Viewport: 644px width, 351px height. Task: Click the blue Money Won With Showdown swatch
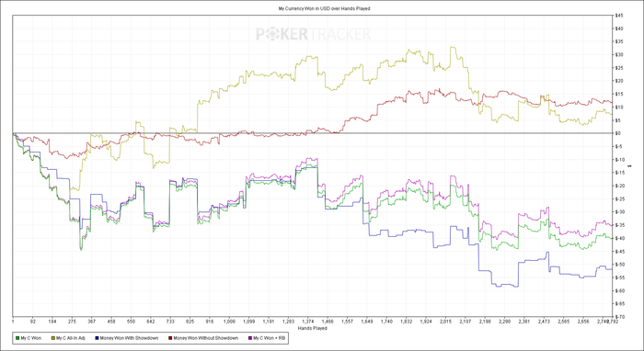[97, 338]
